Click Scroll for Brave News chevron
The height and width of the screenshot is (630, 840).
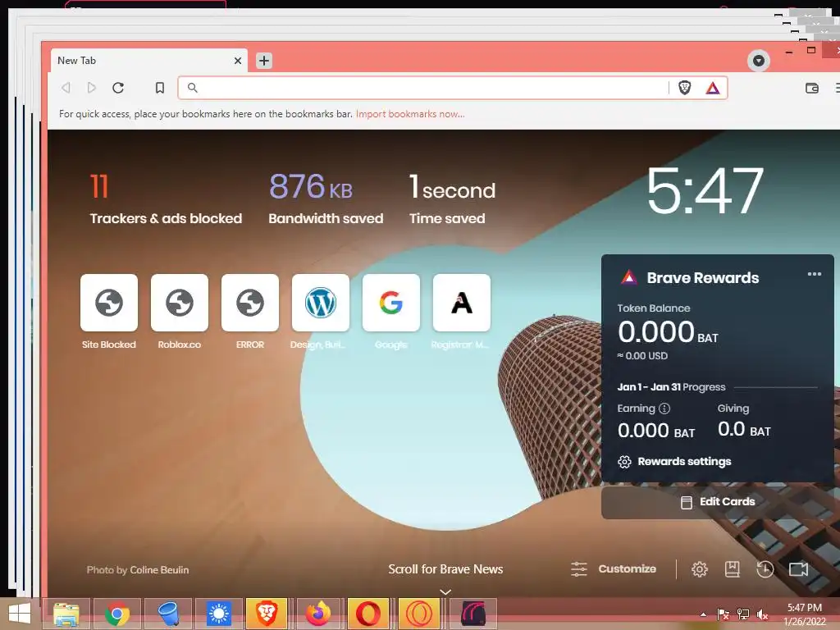[445, 592]
